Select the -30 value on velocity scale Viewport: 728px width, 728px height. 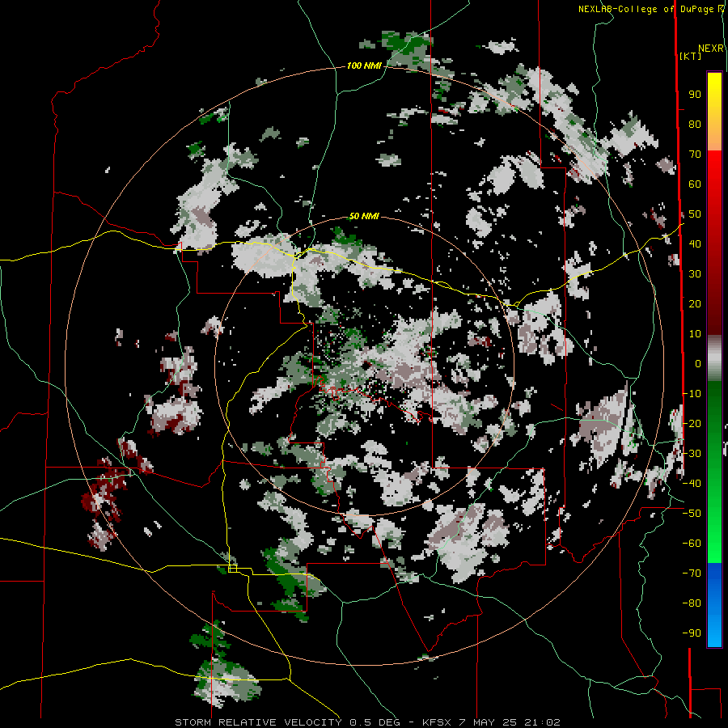[x=692, y=454]
